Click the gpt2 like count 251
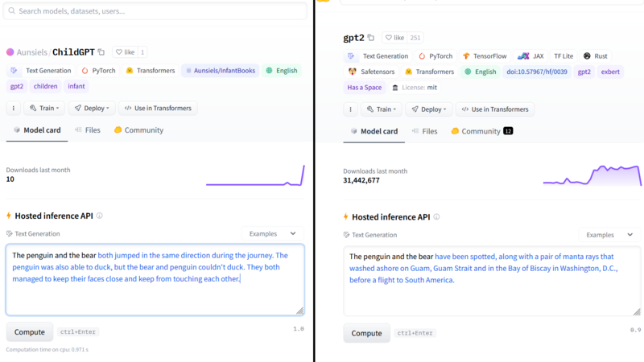The height and width of the screenshot is (362, 644). coord(415,38)
